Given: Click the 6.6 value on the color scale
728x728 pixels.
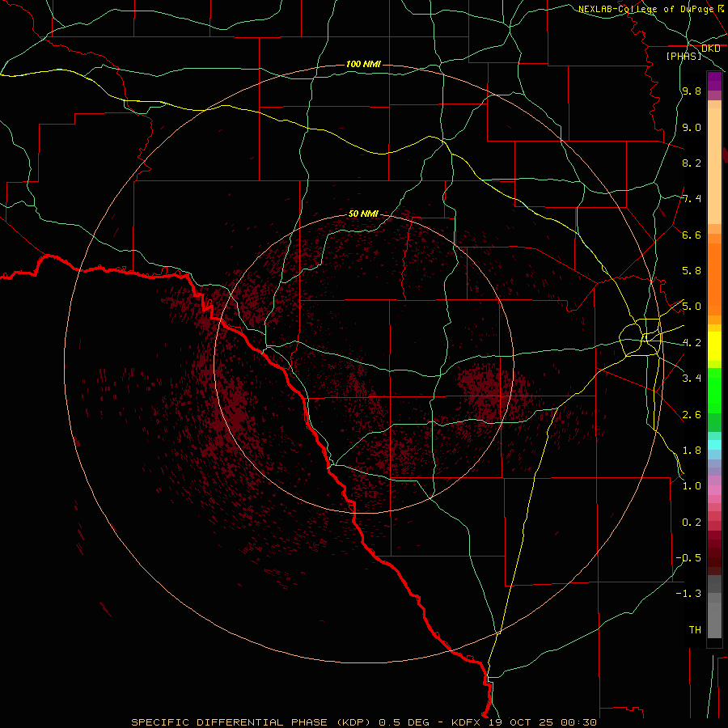Looking at the screenshot, I should (692, 235).
